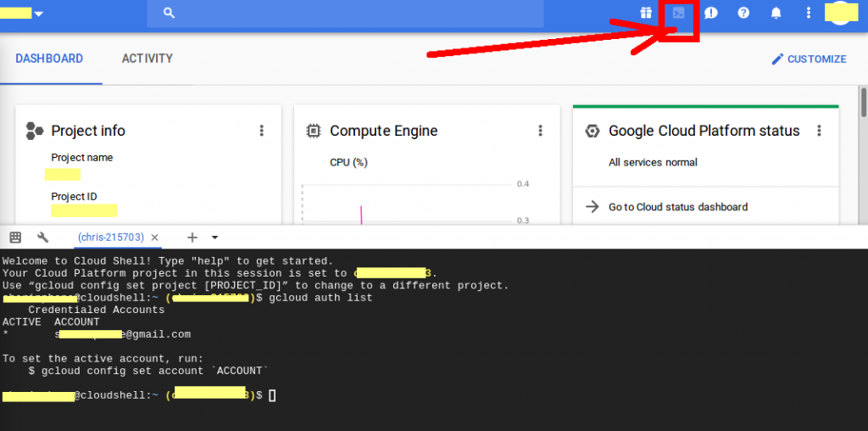Open the top bar three-dot settings menu

(808, 13)
